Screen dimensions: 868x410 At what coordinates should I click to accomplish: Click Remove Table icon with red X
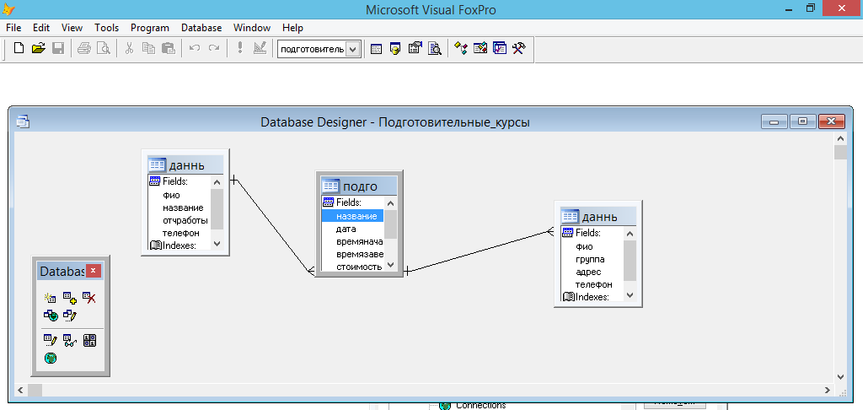[x=89, y=298]
